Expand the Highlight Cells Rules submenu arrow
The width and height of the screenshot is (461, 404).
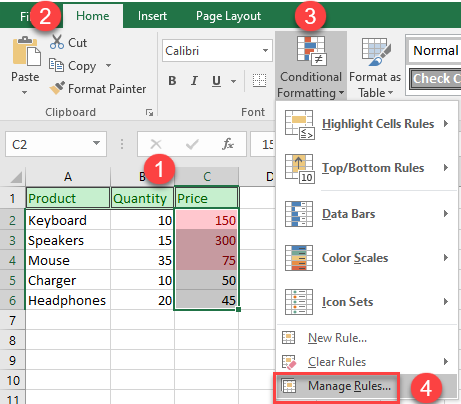click(446, 124)
